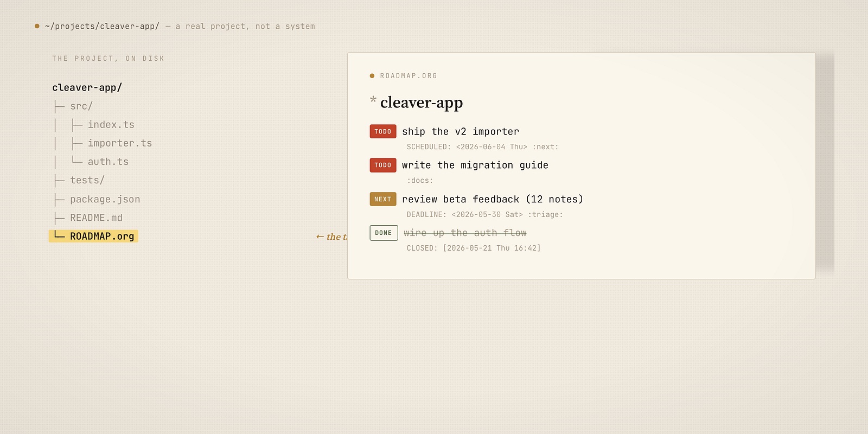The width and height of the screenshot is (868, 434).
Task: Click the "THE PROJECT, ON DISK" label
Action: click(x=108, y=59)
